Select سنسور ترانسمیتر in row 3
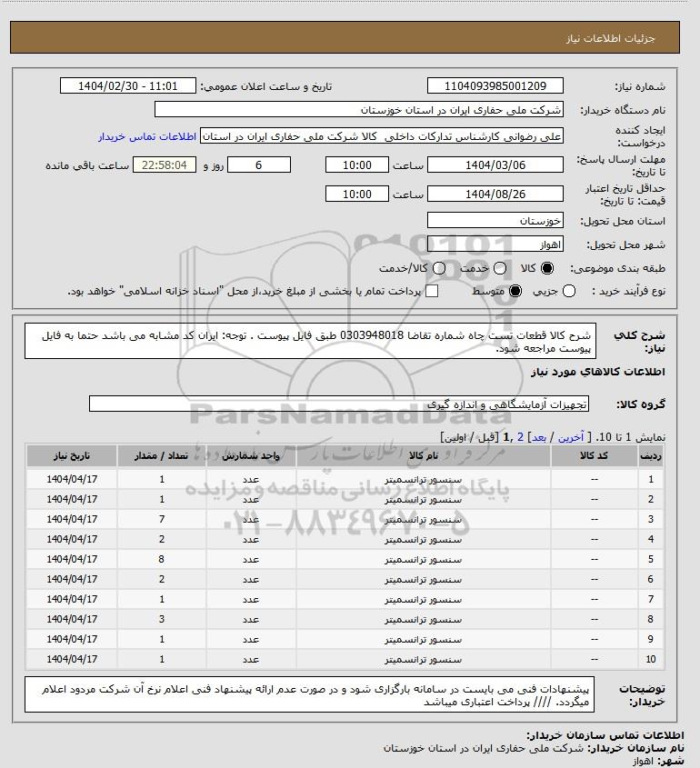The image size is (700, 768). pos(424,520)
